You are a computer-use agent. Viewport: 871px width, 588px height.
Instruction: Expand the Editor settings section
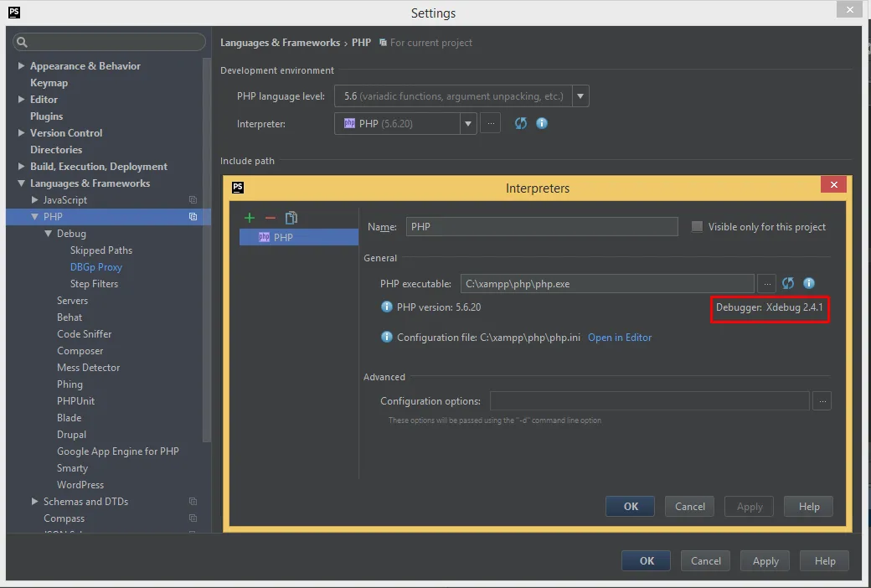[21, 99]
